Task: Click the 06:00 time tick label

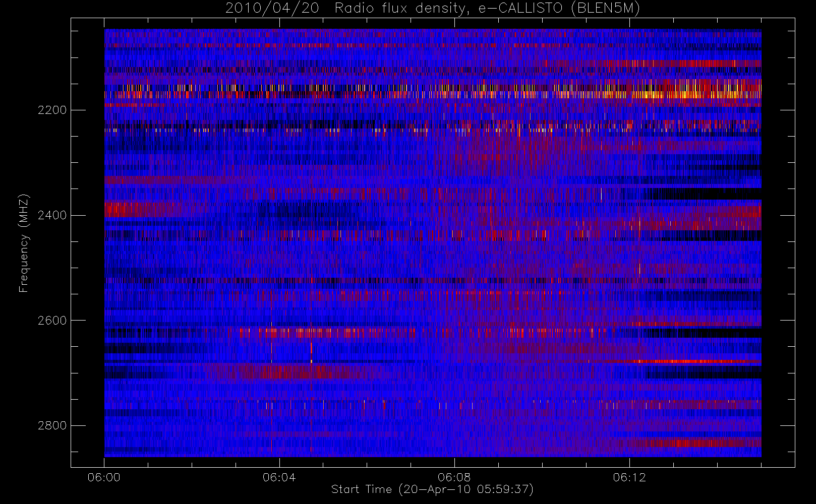Action: pos(104,477)
